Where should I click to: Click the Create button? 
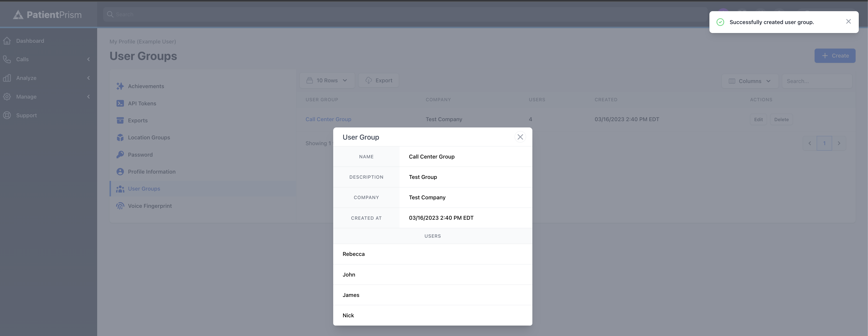pos(835,56)
